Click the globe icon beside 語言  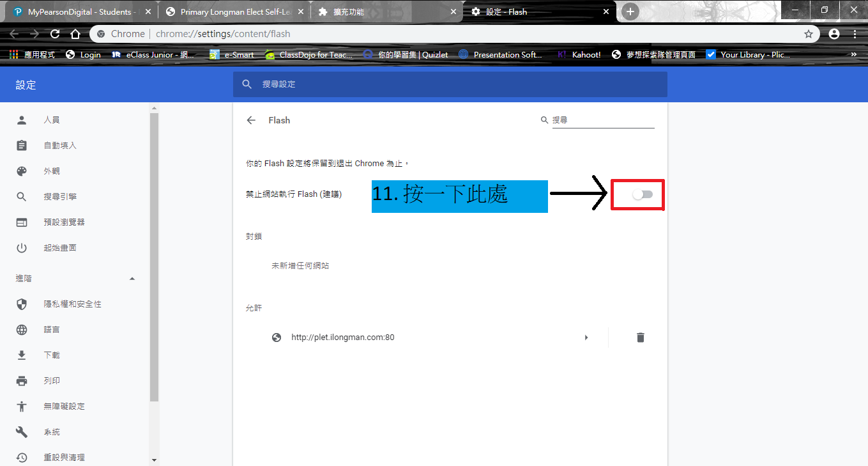(22, 330)
